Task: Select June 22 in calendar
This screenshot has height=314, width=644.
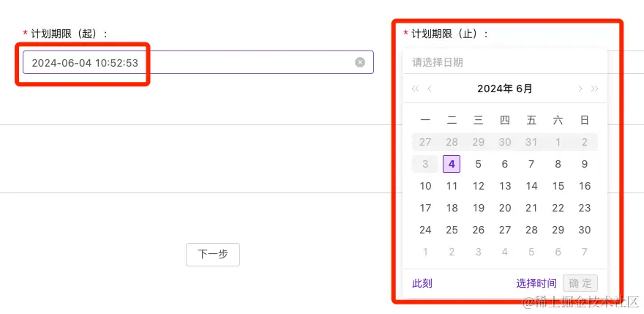Action: click(x=558, y=208)
